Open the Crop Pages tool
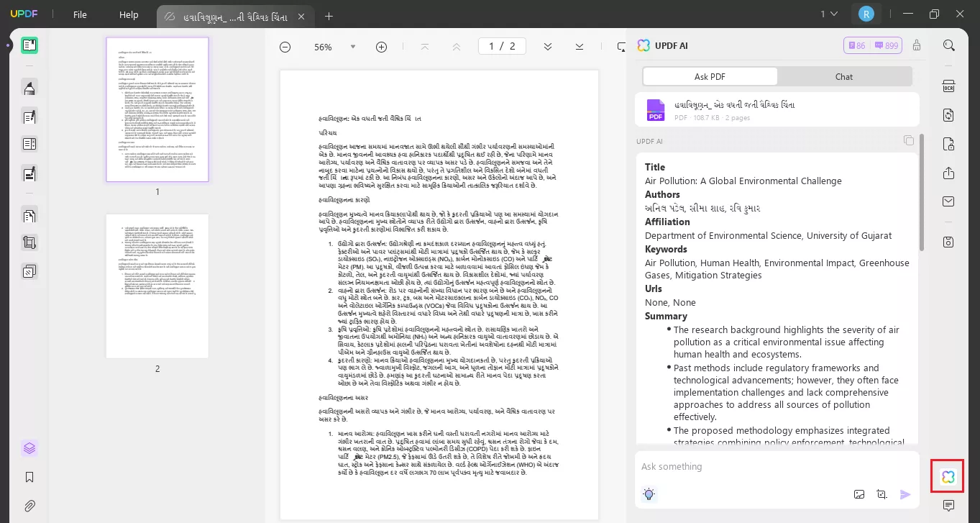The height and width of the screenshot is (523, 980). (x=29, y=242)
